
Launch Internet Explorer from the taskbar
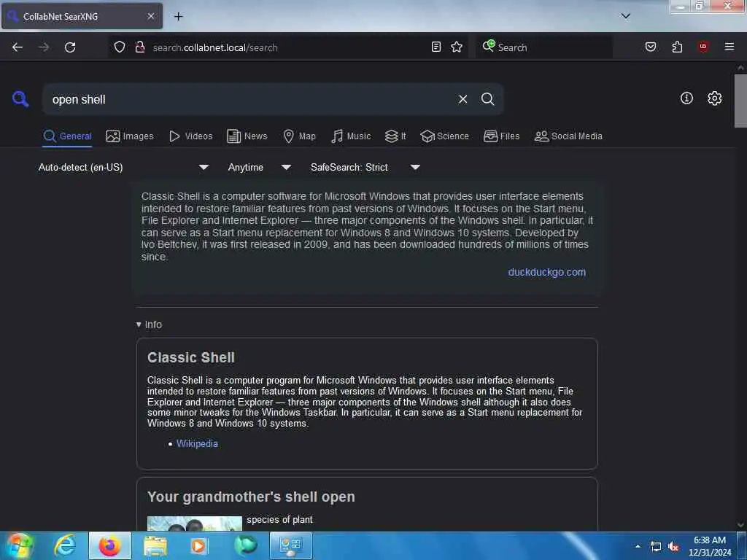tap(65, 545)
